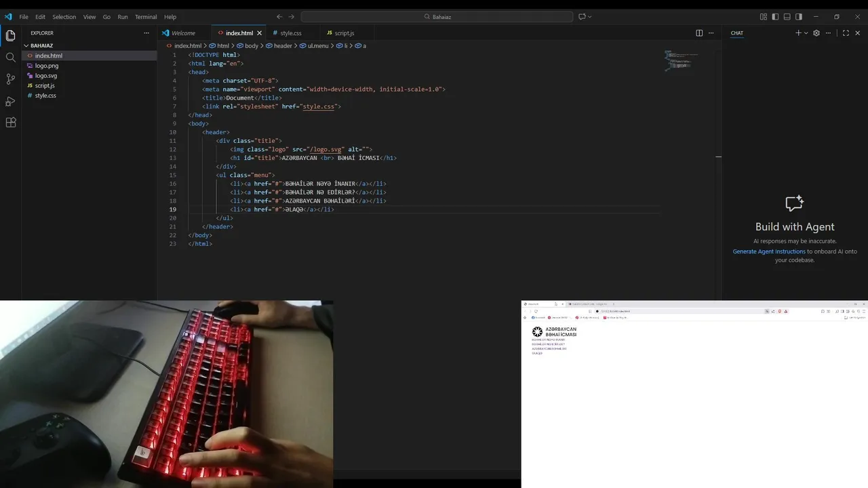Close the index.html tab
The height and width of the screenshot is (488, 868).
(x=259, y=33)
